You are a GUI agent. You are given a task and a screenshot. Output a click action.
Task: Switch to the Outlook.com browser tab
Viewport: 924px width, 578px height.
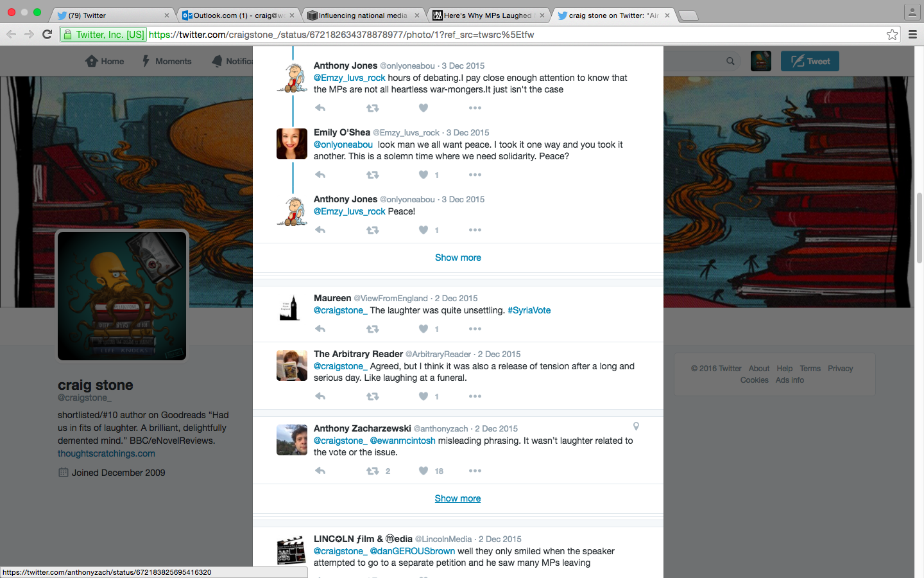pos(239,15)
